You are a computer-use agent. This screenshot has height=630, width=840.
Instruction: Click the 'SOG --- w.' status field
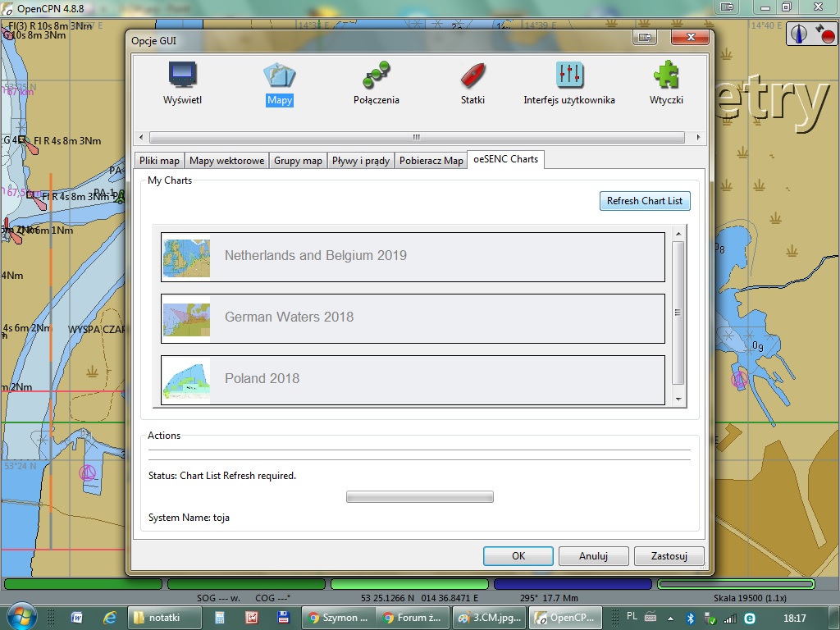point(218,598)
